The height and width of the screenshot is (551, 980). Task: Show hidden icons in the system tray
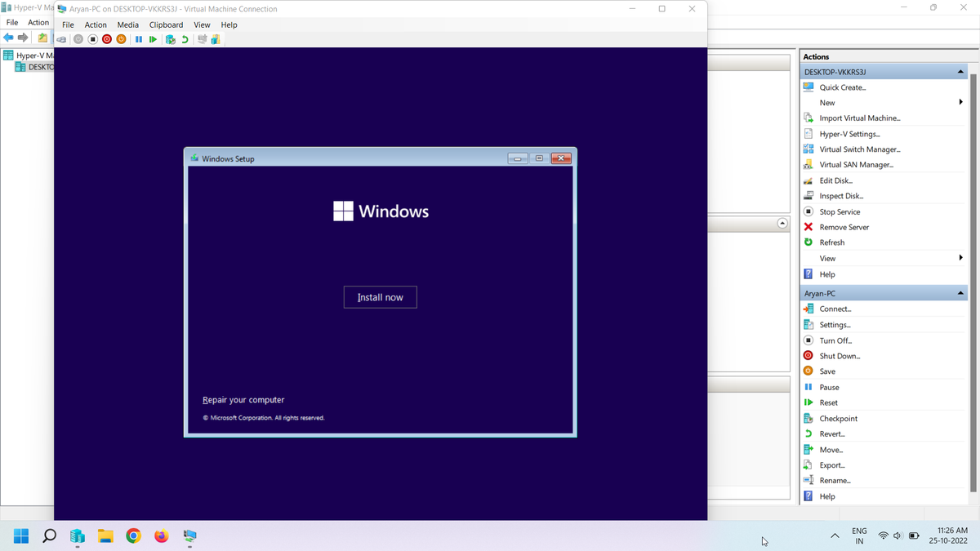tap(835, 536)
